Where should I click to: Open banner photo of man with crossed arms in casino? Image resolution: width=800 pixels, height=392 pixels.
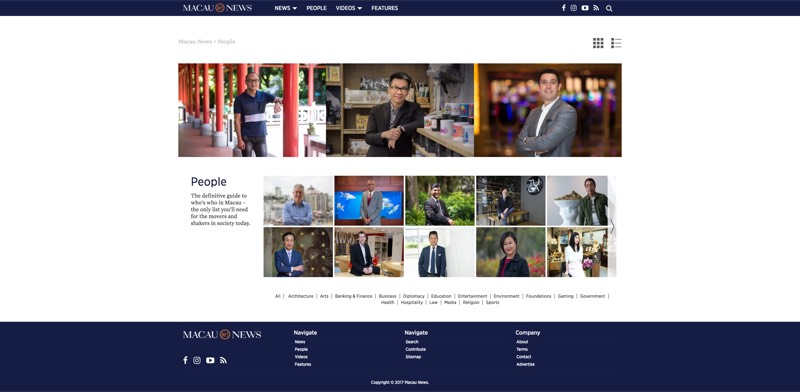click(x=548, y=110)
